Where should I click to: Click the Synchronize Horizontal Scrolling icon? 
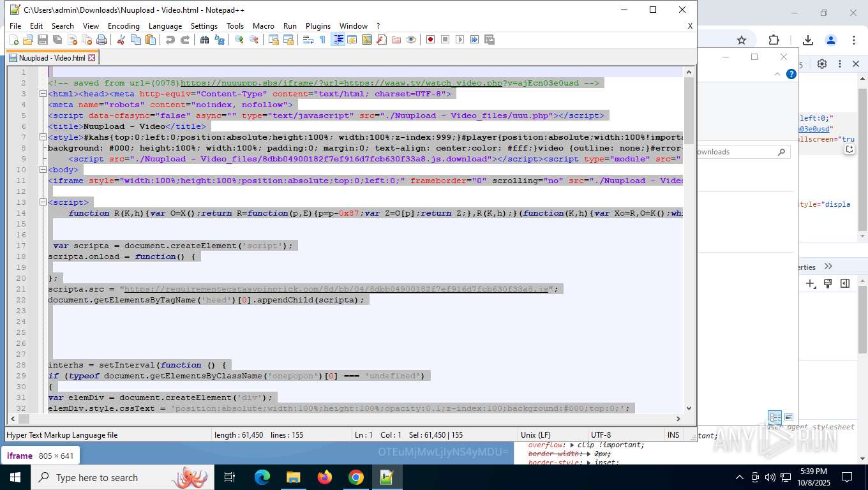(x=288, y=40)
